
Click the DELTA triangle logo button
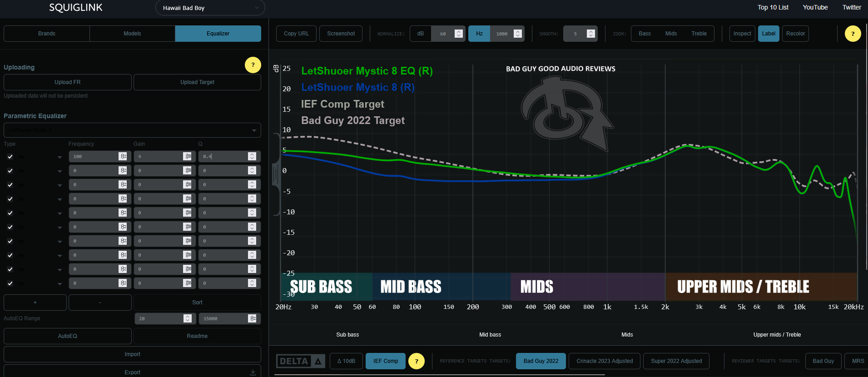click(x=300, y=361)
